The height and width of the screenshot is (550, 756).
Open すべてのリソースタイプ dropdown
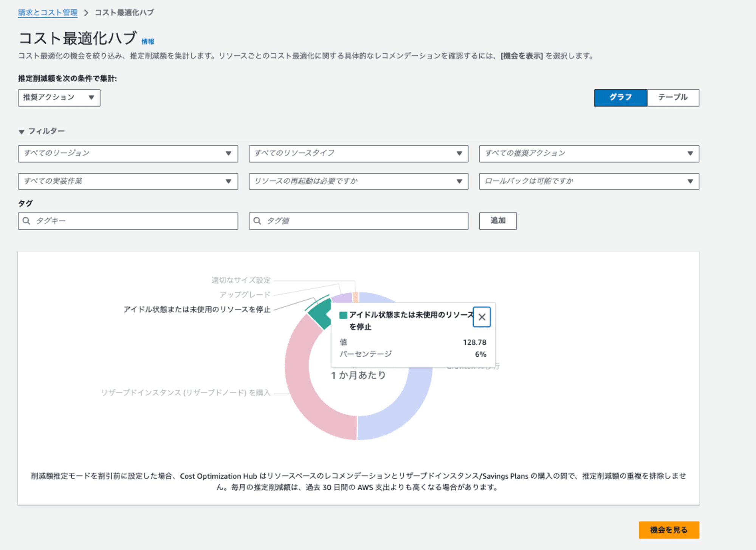(358, 154)
